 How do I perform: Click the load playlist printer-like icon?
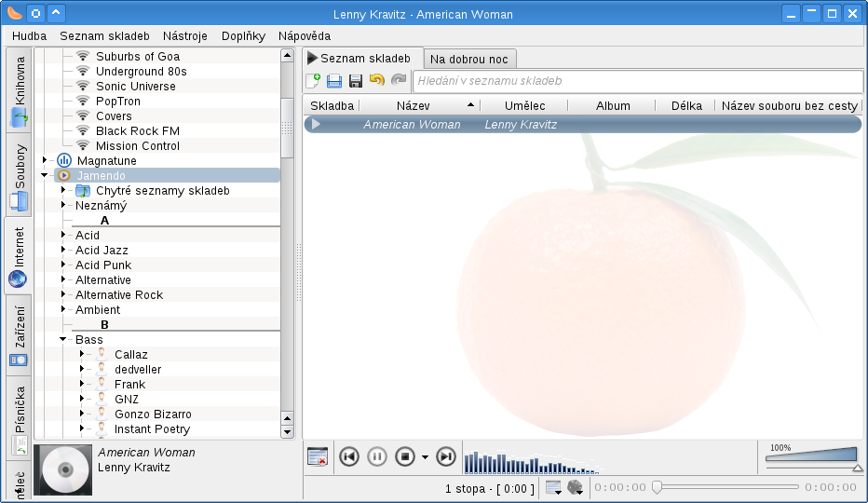tap(334, 81)
